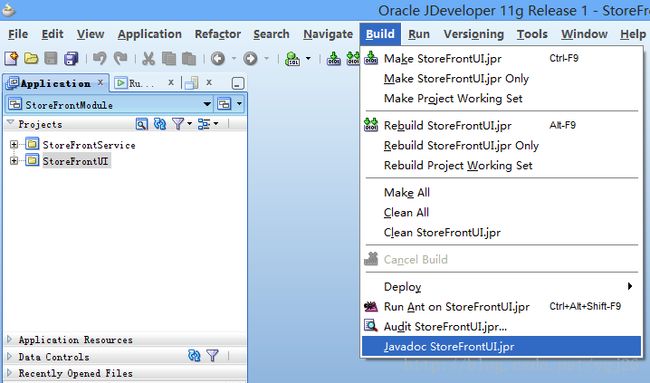Open the Forward history dropdown arrow
This screenshot has height=383, width=650.
pos(267,58)
